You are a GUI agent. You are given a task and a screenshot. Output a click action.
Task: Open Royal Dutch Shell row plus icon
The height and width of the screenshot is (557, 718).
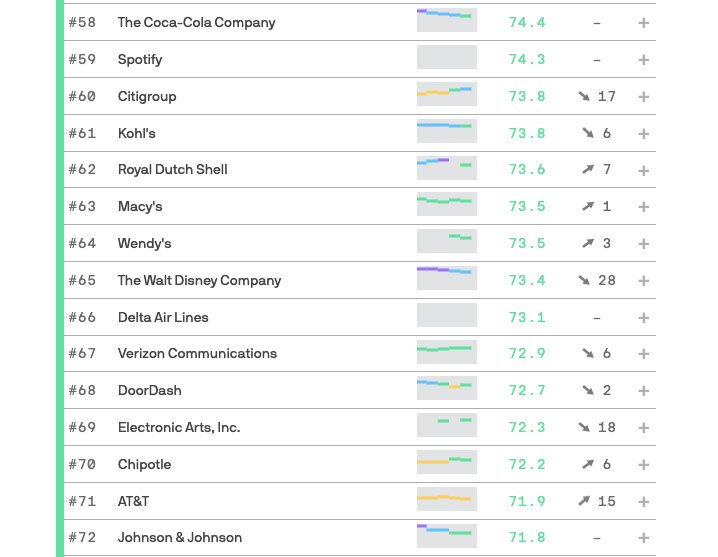(x=643, y=170)
